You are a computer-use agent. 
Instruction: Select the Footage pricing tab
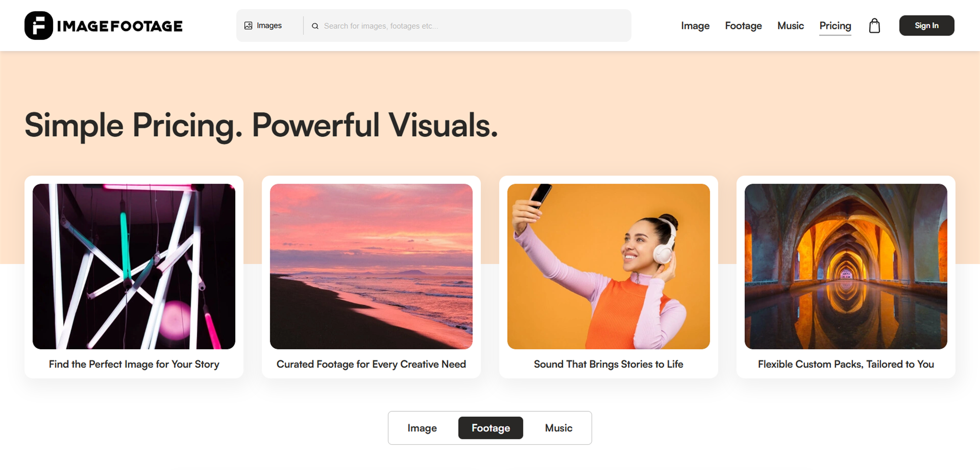[x=491, y=428]
